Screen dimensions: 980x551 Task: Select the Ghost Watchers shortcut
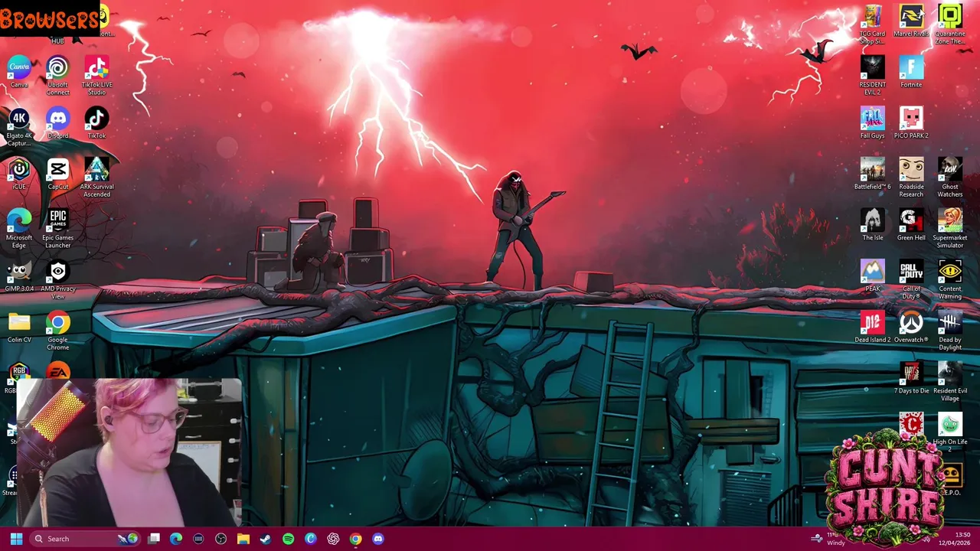click(x=950, y=178)
